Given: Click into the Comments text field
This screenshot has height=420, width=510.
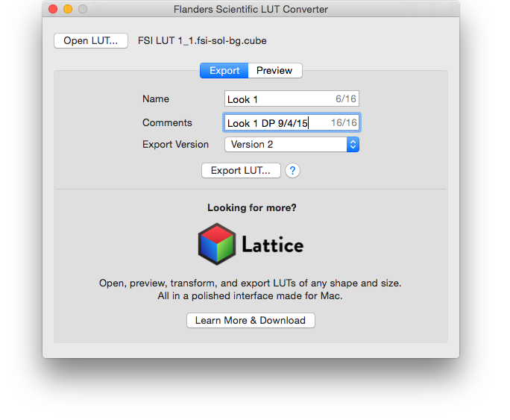Looking at the screenshot, I should coord(292,122).
